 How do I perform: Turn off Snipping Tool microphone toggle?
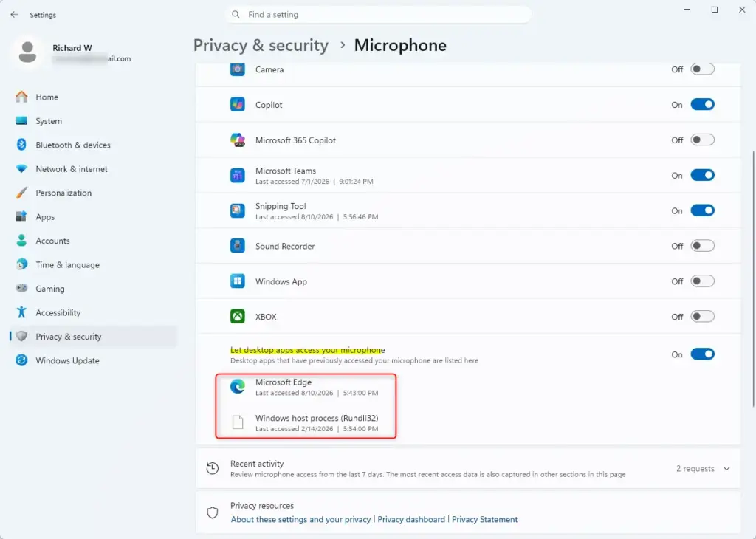pyautogui.click(x=702, y=210)
